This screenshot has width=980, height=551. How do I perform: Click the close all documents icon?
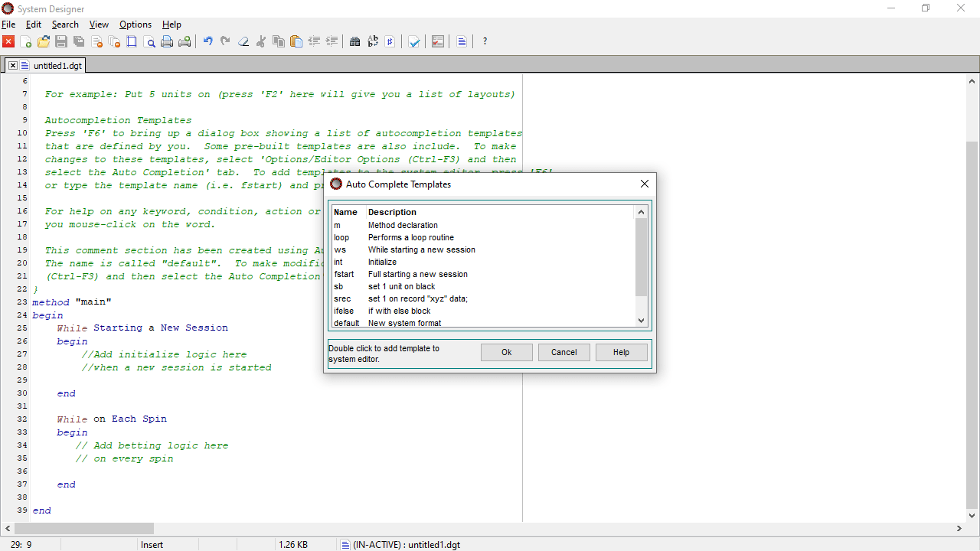(114, 41)
